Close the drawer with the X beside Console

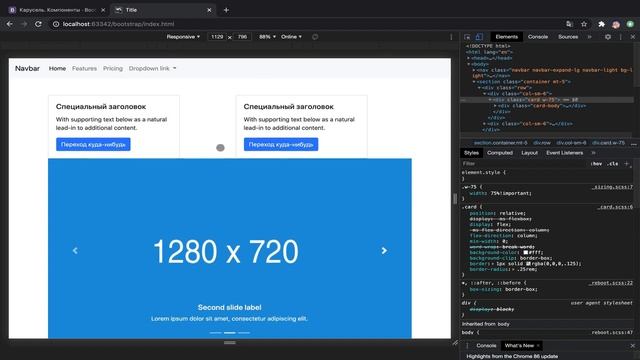click(633, 346)
